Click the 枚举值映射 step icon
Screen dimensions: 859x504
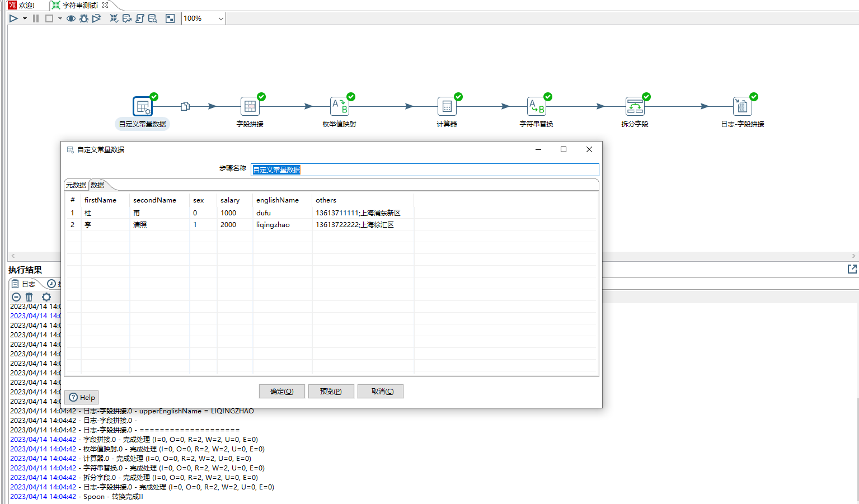340,106
